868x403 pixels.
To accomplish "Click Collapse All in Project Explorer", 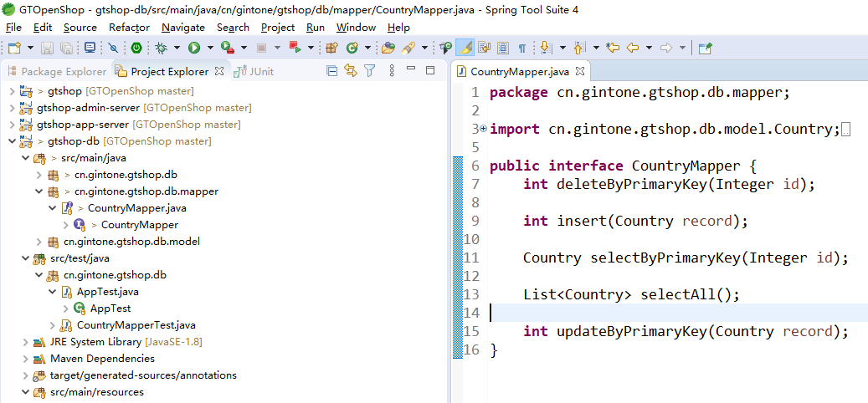I will pos(331,71).
